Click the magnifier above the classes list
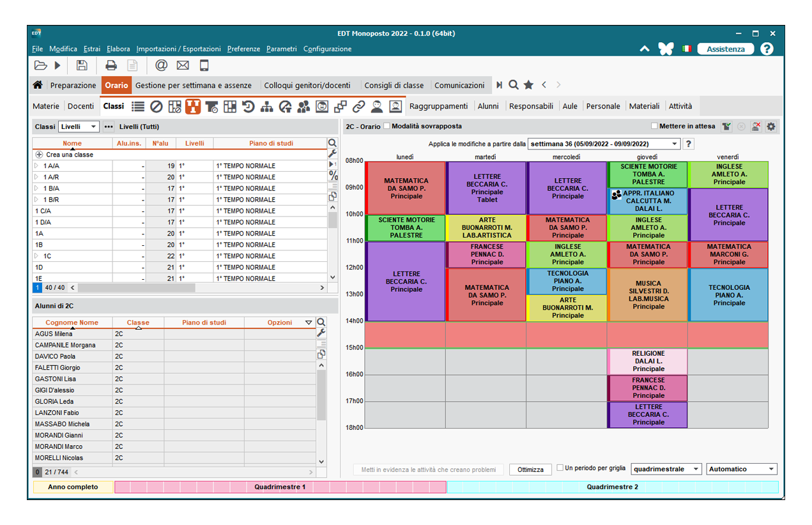This screenshot has height=525, width=812. click(332, 143)
